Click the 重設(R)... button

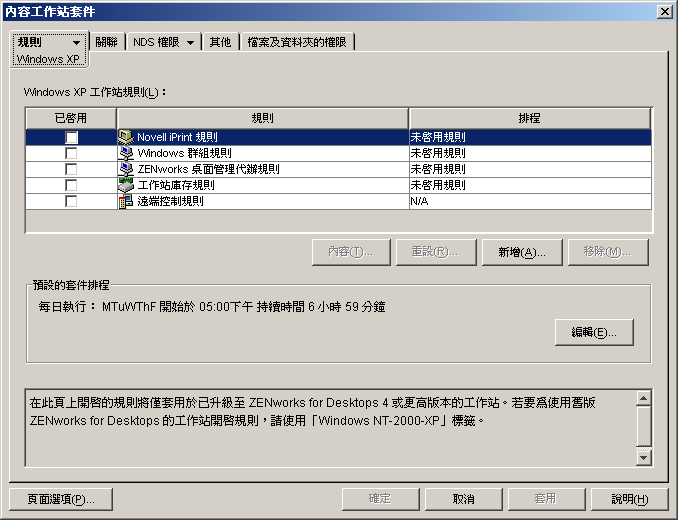(435, 252)
